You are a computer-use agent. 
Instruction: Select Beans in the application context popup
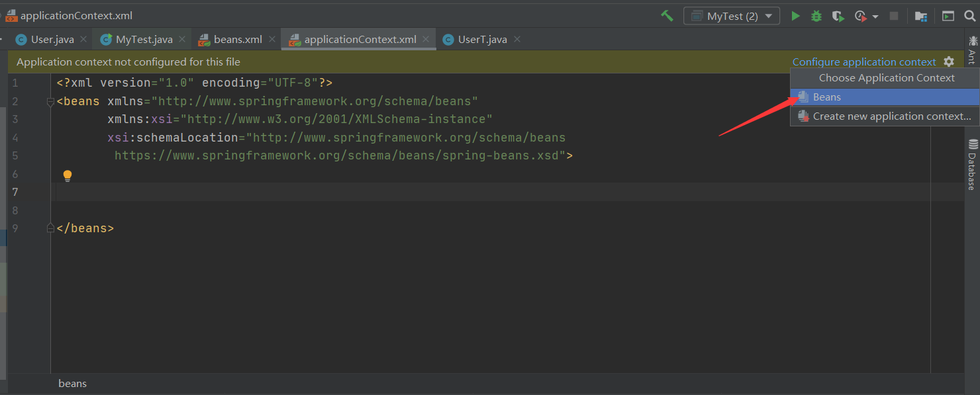827,97
